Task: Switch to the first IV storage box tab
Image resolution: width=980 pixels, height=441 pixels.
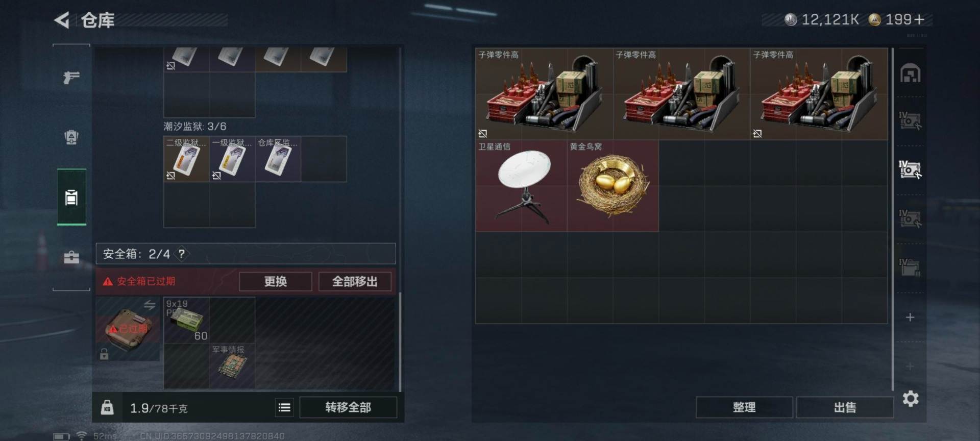Action: pyautogui.click(x=910, y=121)
